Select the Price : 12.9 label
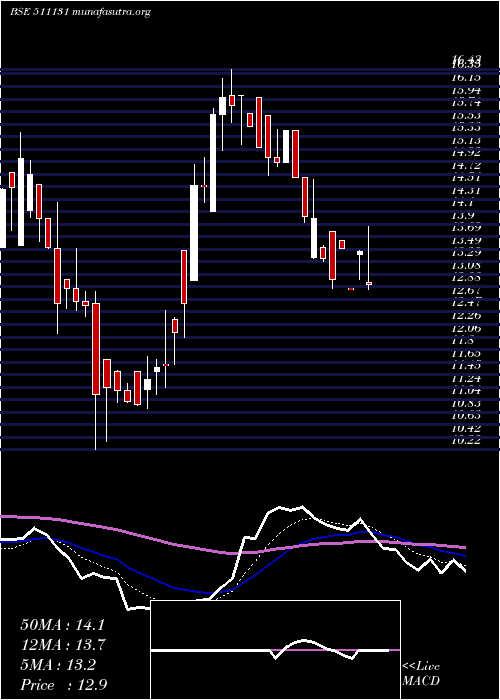The width and height of the screenshot is (500, 700). pyautogui.click(x=63, y=685)
